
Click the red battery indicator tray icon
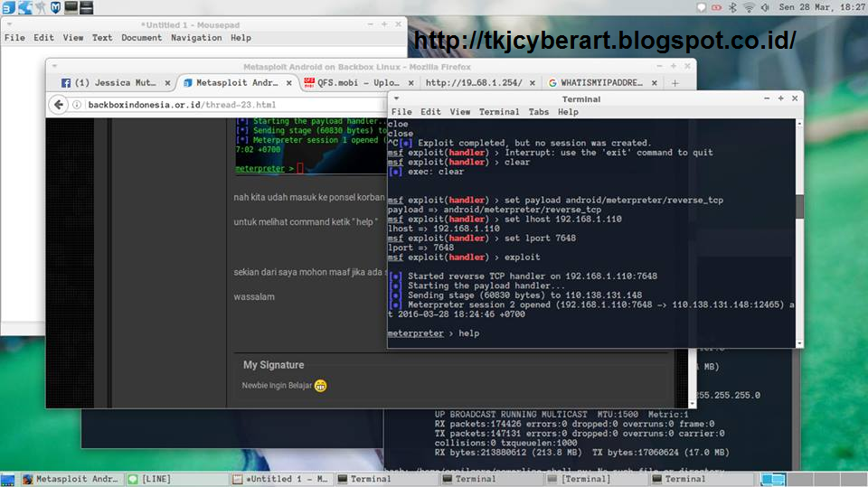click(716, 7)
